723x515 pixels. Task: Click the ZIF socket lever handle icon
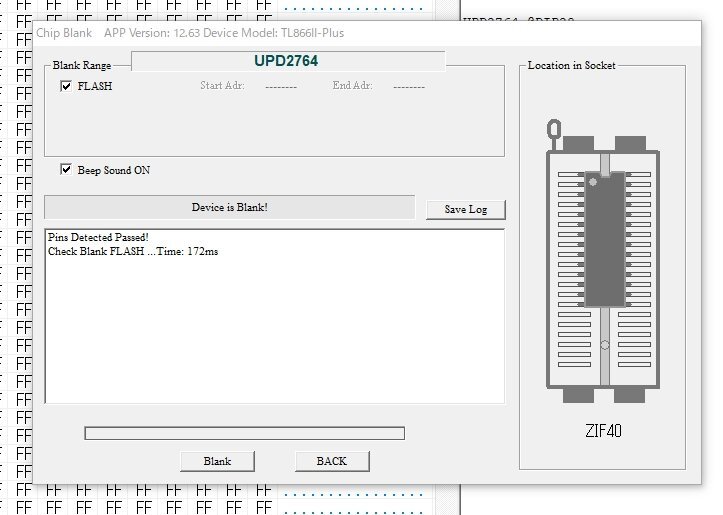(554, 133)
